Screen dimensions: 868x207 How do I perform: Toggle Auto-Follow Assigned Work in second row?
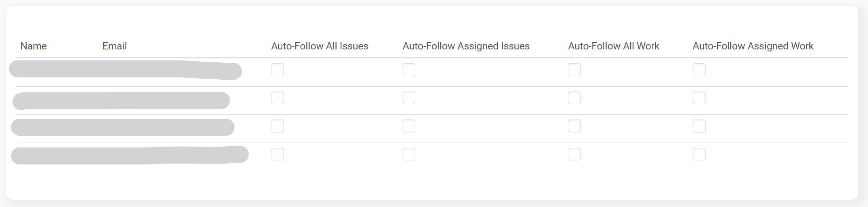click(699, 98)
